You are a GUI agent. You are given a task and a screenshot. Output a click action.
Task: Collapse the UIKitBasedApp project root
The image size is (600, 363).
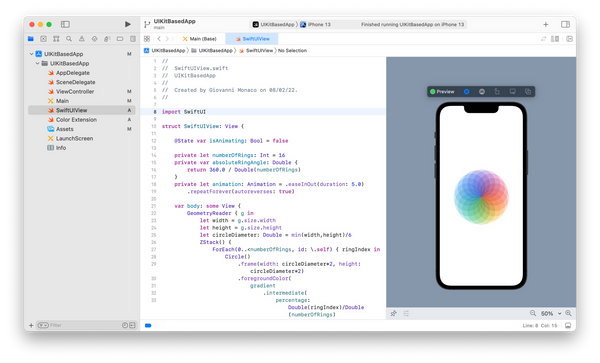coord(31,54)
